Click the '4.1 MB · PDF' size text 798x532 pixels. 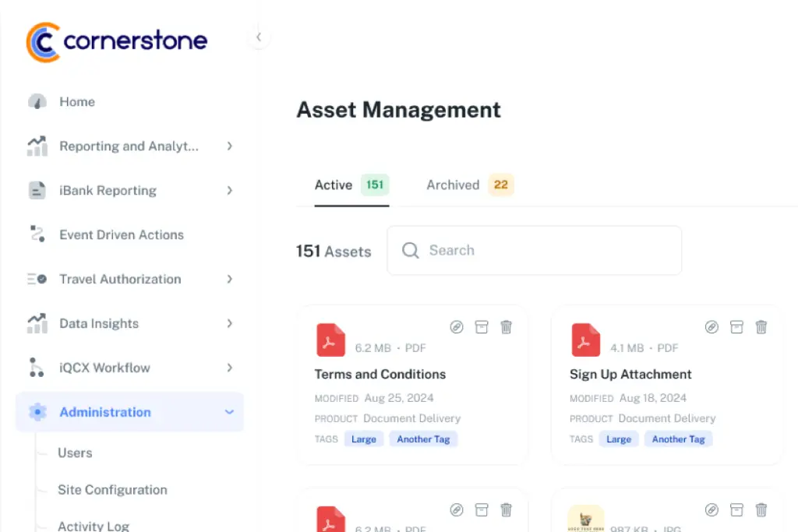[x=644, y=348]
